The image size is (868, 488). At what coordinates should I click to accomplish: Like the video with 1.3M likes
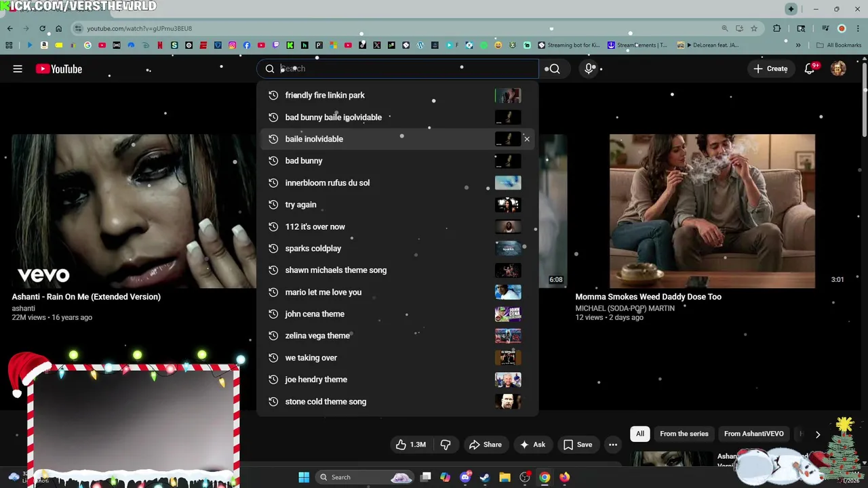coord(411,445)
